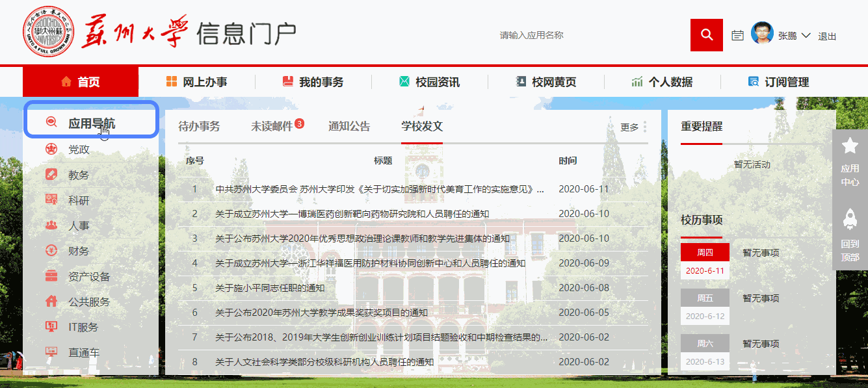Open the calendar icon beside the avatar
The height and width of the screenshot is (388, 868).
(x=737, y=35)
